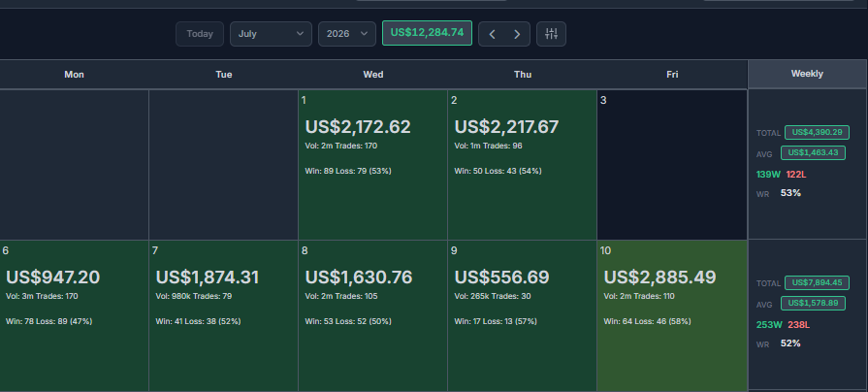Click 'Win: 78 Loss: 89 (47%)' text

tap(48, 321)
